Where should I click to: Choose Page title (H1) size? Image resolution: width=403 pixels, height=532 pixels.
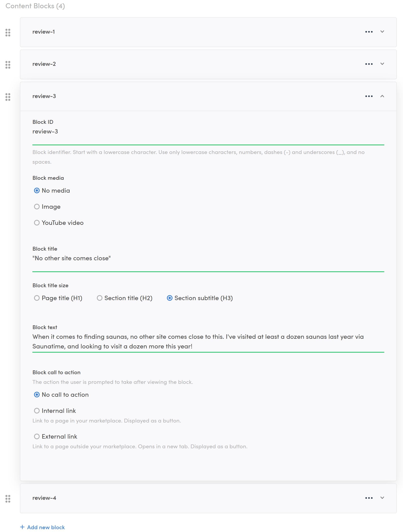pyautogui.click(x=37, y=298)
